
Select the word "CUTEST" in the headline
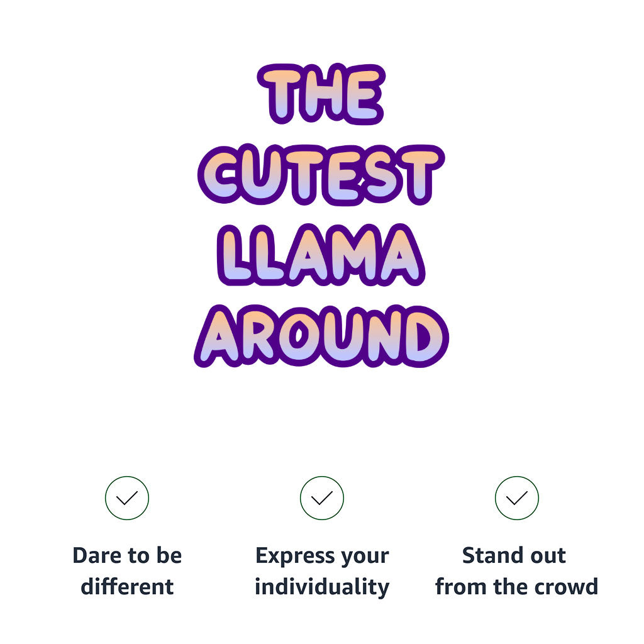(x=321, y=174)
